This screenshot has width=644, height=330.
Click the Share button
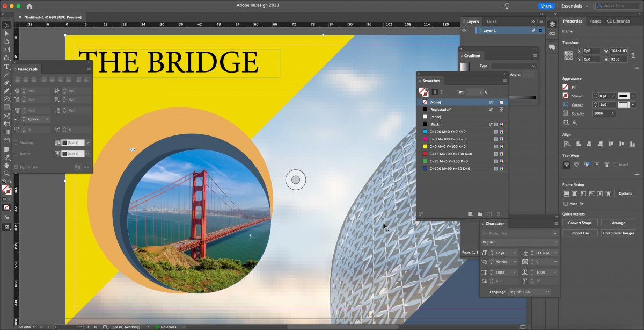click(x=546, y=6)
